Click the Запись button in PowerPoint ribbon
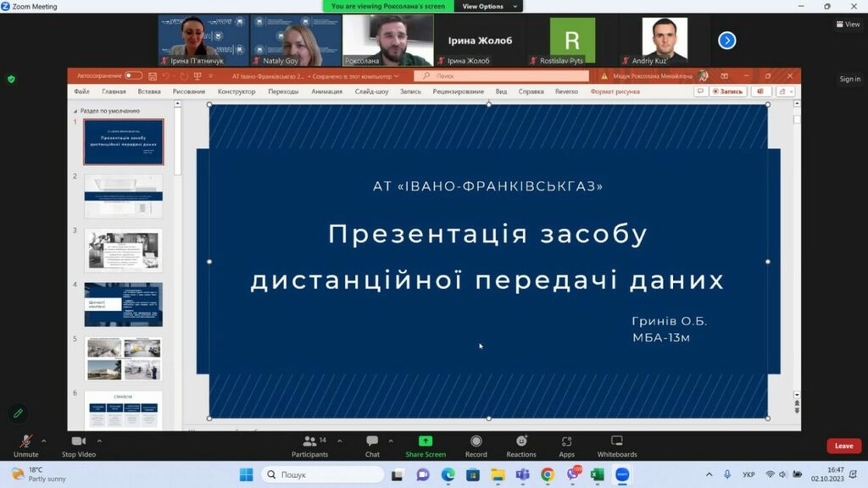 727,91
